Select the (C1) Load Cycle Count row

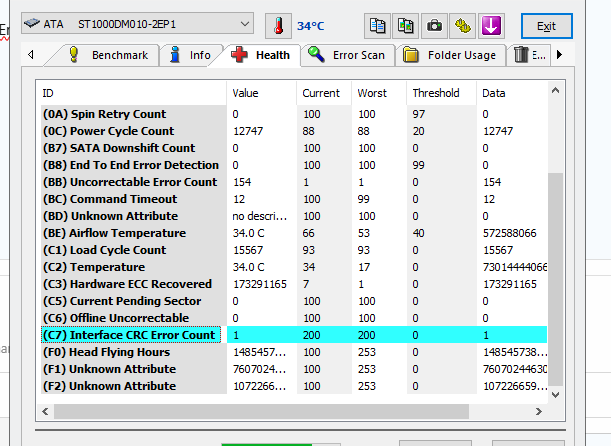pyautogui.click(x=294, y=250)
